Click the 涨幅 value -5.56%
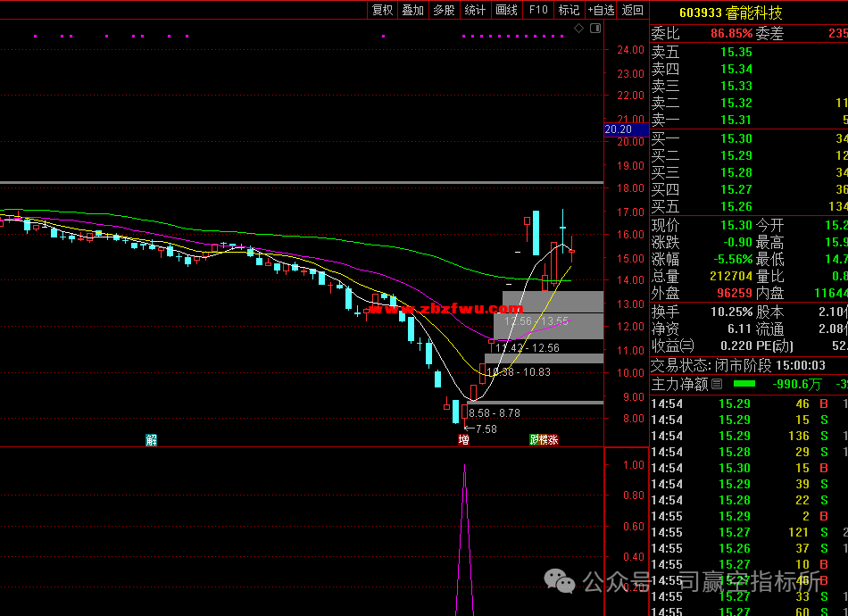 732,259
